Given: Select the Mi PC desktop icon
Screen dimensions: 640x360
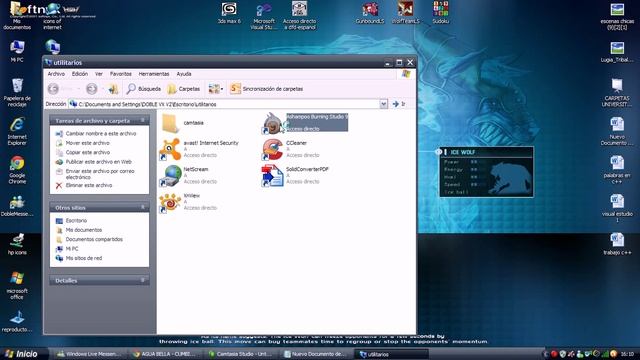Looking at the screenshot, I should (17, 51).
